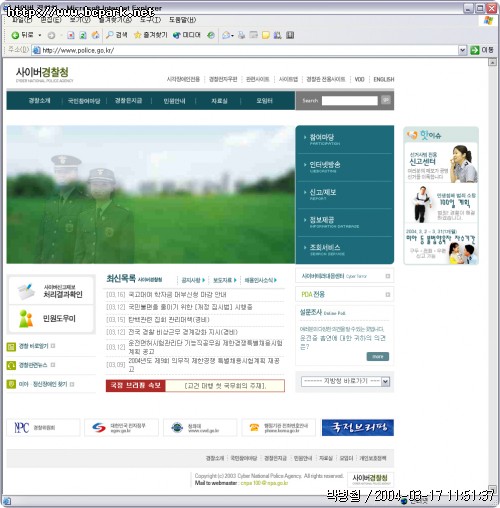Viewport: 500px width, 508px height.
Task: Open the 신고센터 hot issue thumbnail
Action: point(441,163)
